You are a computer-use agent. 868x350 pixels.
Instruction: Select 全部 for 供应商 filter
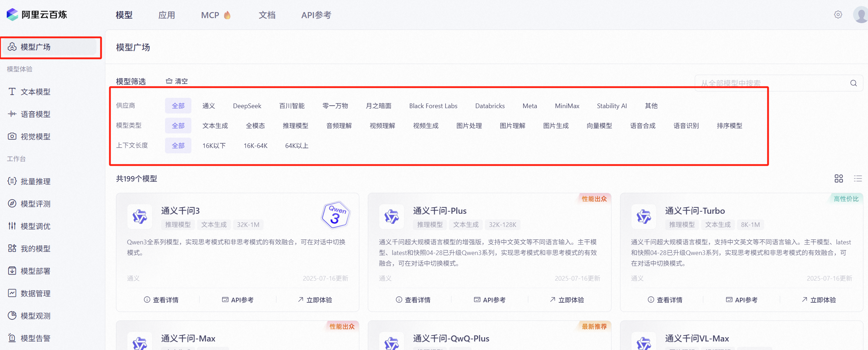coord(178,106)
